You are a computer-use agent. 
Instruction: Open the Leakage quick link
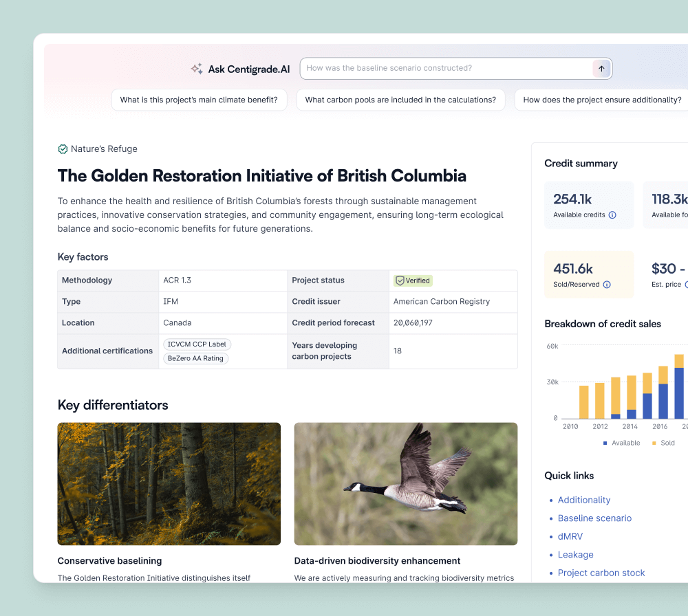point(575,555)
